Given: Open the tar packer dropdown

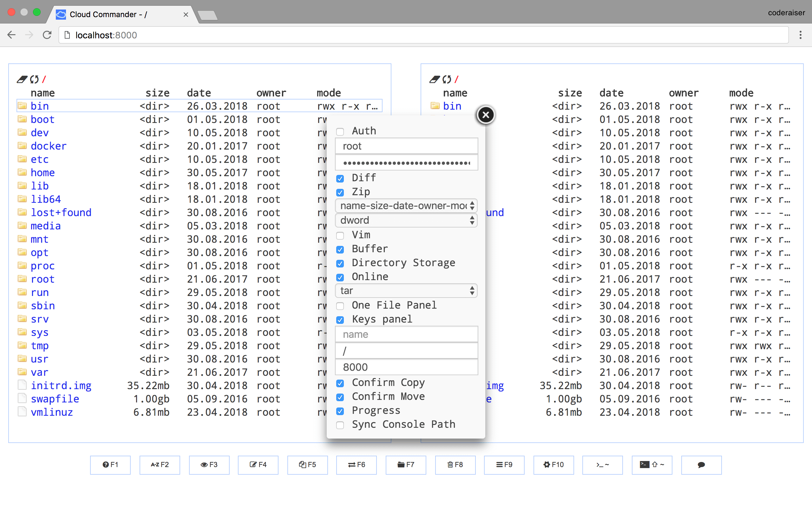Looking at the screenshot, I should click(x=406, y=290).
